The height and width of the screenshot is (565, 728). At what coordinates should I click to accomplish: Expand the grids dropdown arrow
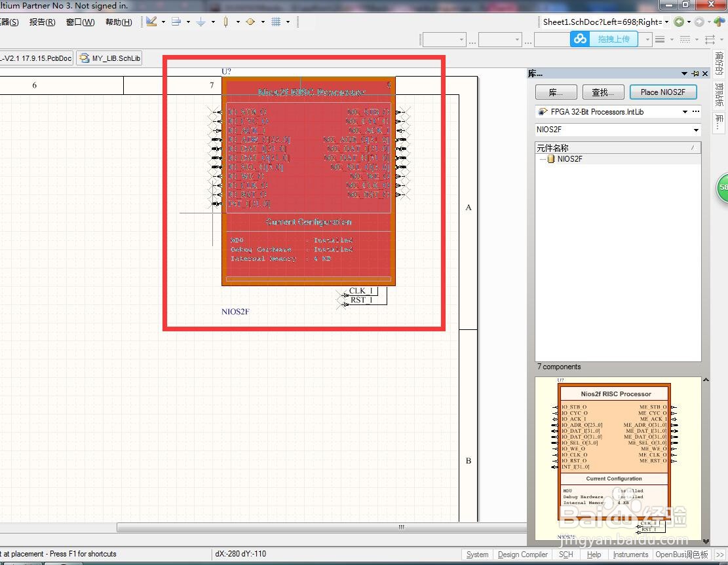tap(288, 22)
